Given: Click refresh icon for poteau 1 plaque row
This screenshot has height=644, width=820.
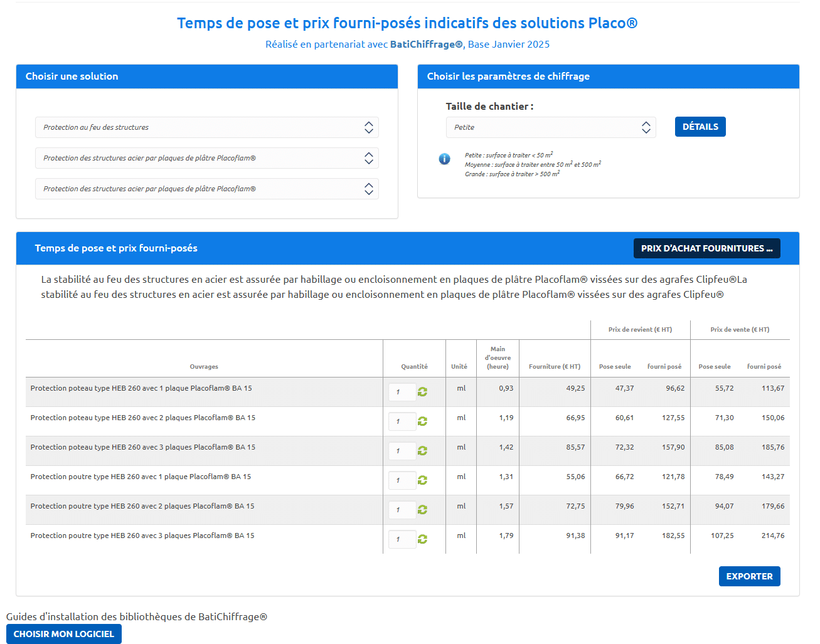Looking at the screenshot, I should point(422,392).
